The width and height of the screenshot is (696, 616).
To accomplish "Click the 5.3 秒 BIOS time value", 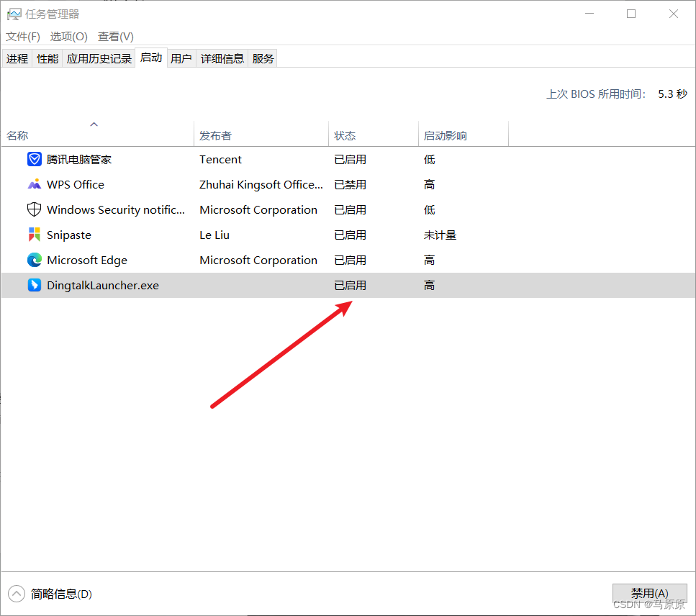I will click(x=672, y=94).
